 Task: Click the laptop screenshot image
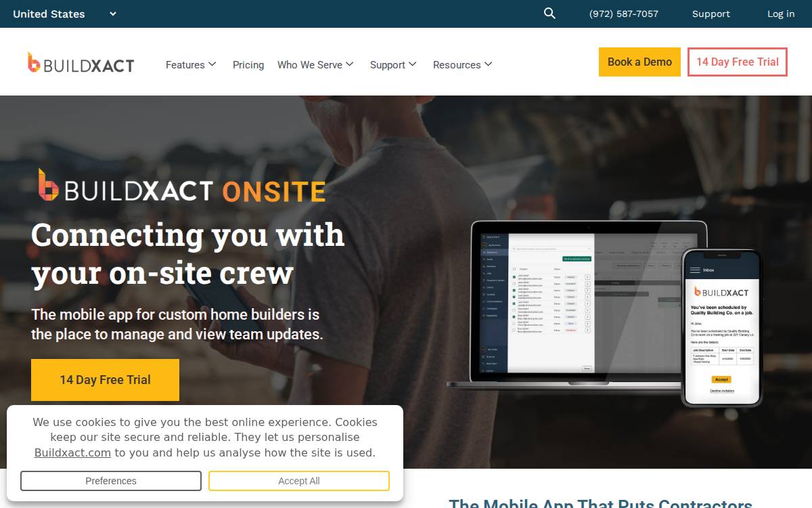pyautogui.click(x=578, y=306)
